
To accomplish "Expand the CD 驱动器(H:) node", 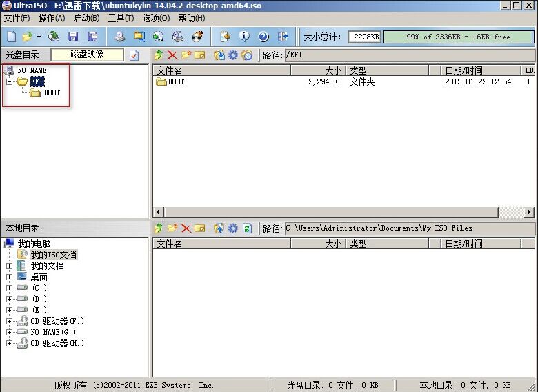I will pyautogui.click(x=9, y=343).
